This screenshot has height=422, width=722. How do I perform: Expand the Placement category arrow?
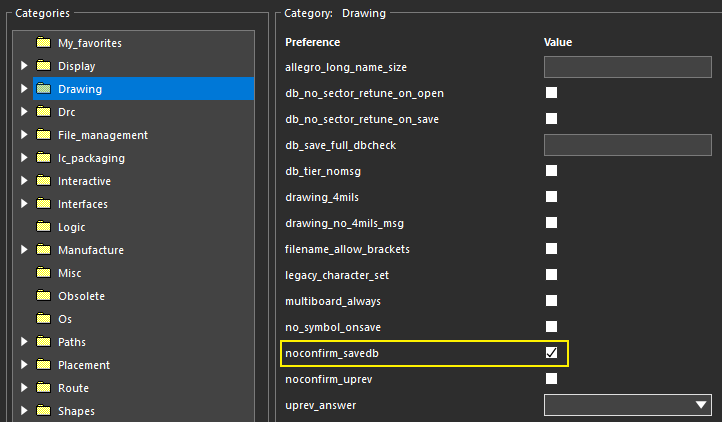pyautogui.click(x=24, y=365)
